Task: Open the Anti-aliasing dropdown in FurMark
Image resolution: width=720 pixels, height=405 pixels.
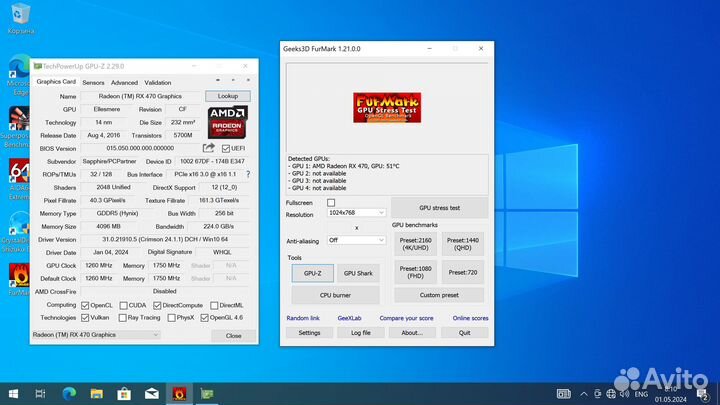Action: click(356, 240)
